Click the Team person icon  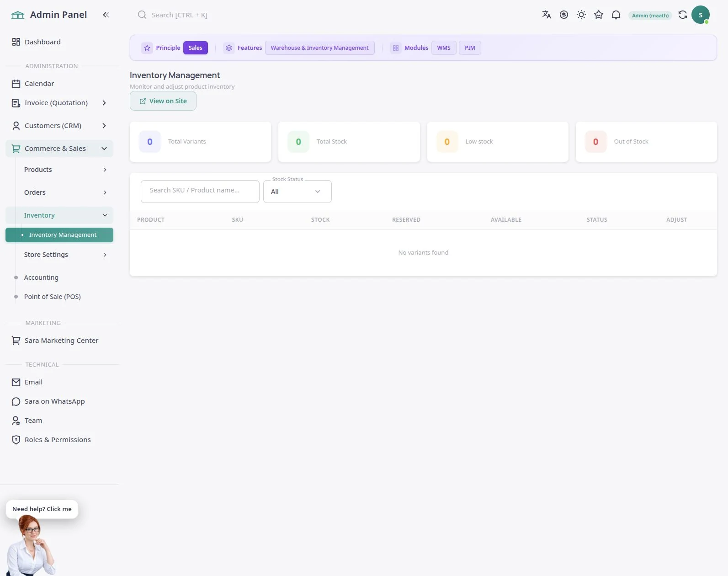point(16,421)
